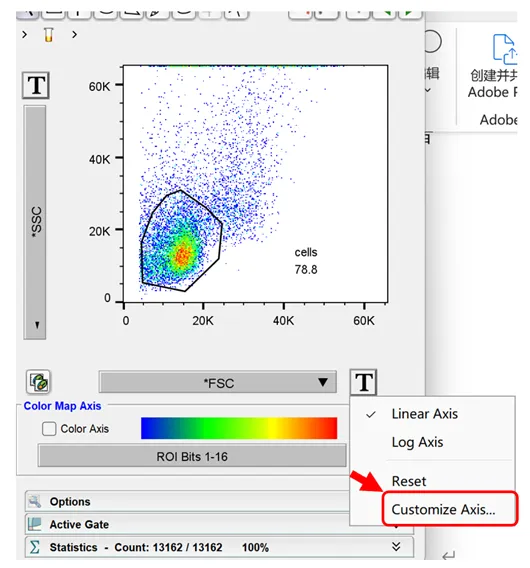Open the *FSC X-axis parameter dropdown
Image resolution: width=530 pixels, height=568 pixels.
218,382
